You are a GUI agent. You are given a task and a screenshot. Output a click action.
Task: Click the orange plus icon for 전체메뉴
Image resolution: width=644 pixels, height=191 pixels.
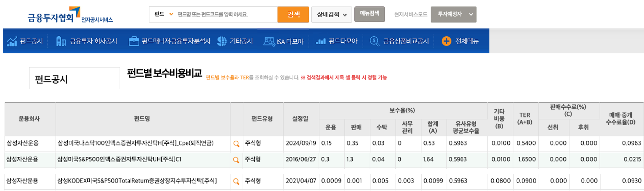click(x=447, y=41)
